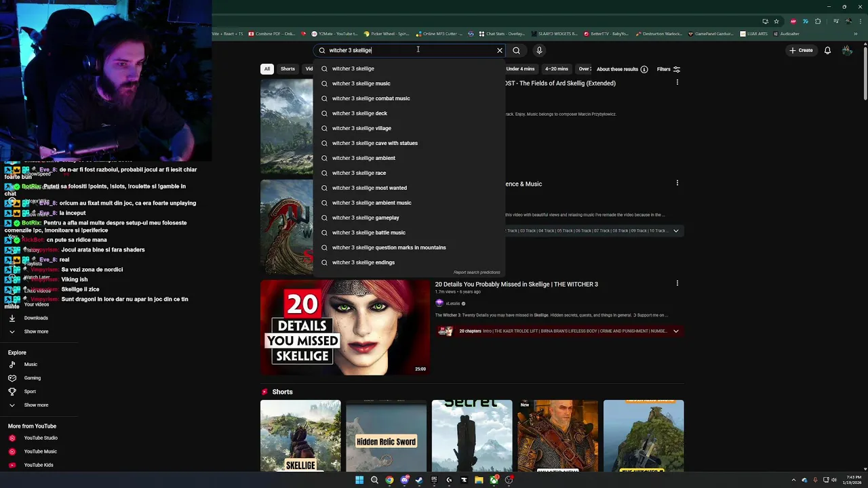
Task: Choose suggestion 'witcher 3 skellige race'
Action: (409, 173)
